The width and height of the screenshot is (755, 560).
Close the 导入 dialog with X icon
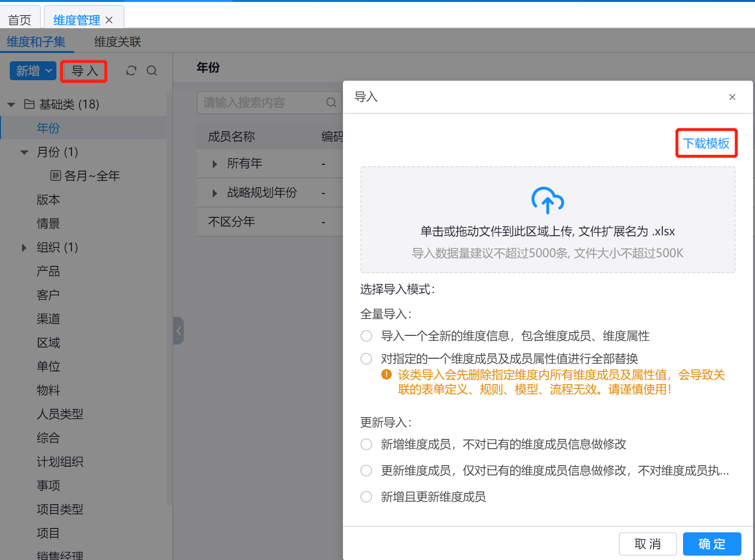[x=732, y=97]
